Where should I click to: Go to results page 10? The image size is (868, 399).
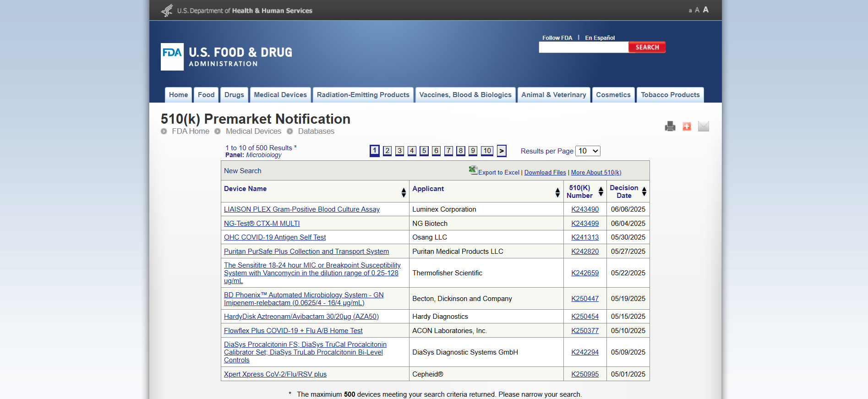[487, 151]
